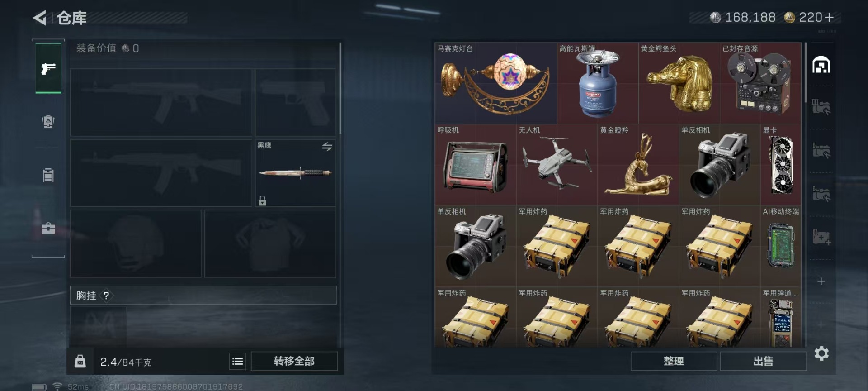Screen dimensions: 868x391
Task: Select the 黄金鳄鱼头 item
Action: [x=679, y=83]
